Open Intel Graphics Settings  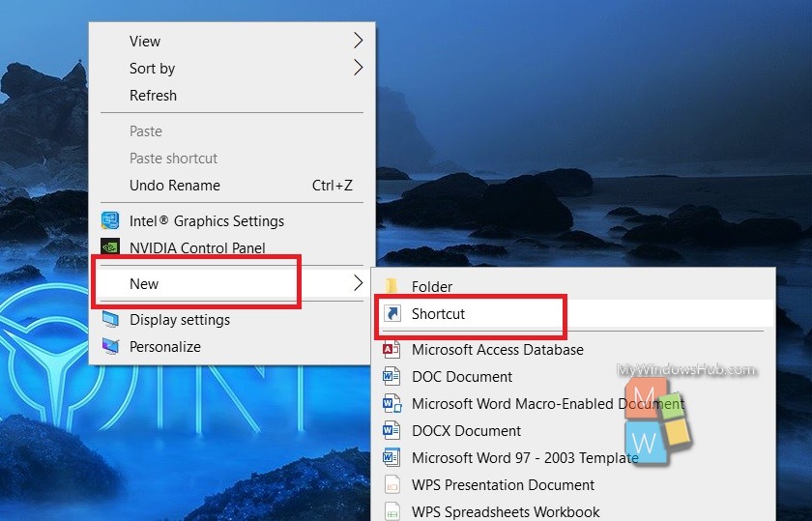pos(232,220)
